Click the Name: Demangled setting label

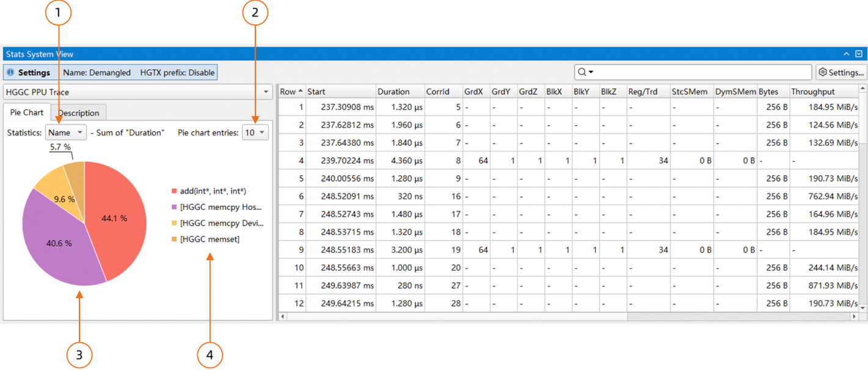tap(97, 73)
